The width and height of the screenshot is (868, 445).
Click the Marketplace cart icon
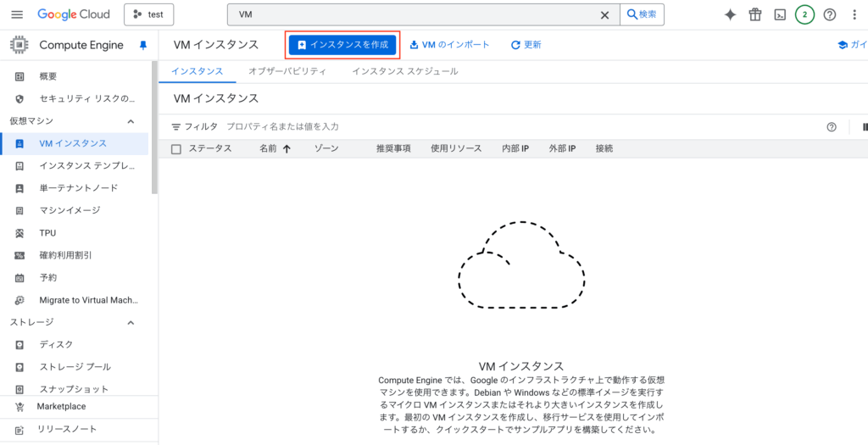[19, 407]
